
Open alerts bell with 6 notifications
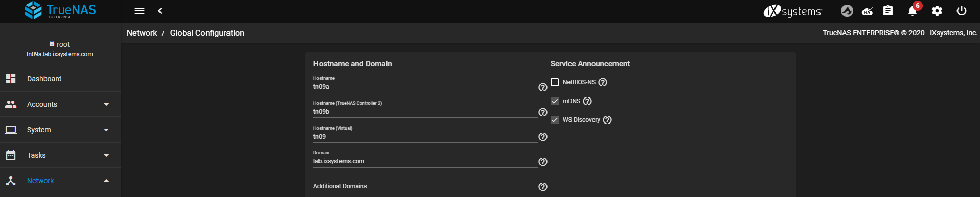click(913, 10)
